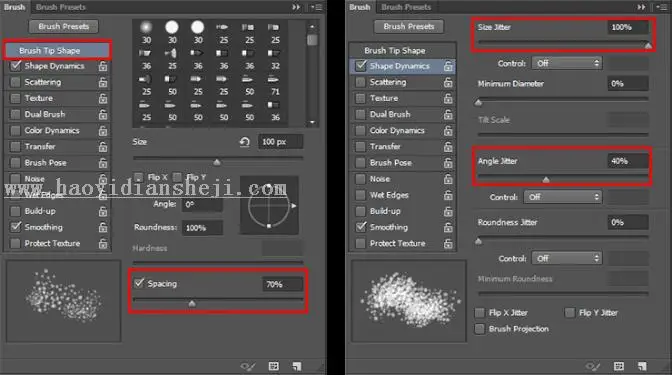Enable Color Dynamics checkbox in right panel

point(361,130)
